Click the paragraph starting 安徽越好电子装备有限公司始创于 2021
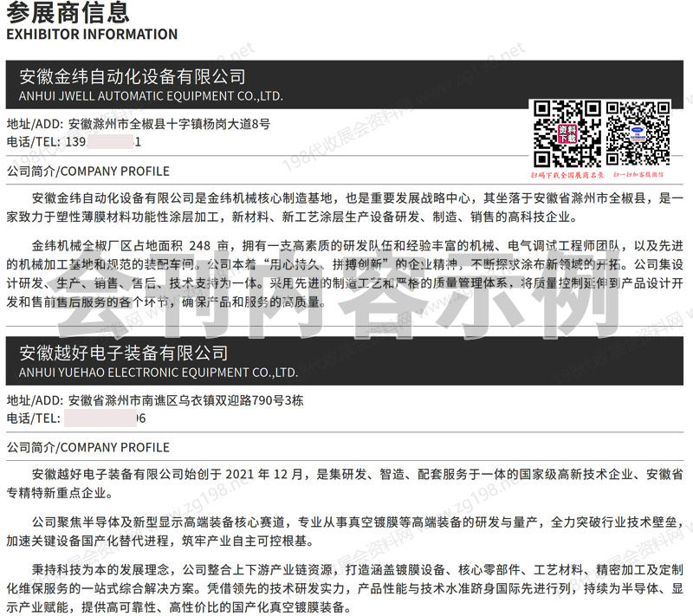Image resolution: width=693 pixels, height=616 pixels. (345, 483)
